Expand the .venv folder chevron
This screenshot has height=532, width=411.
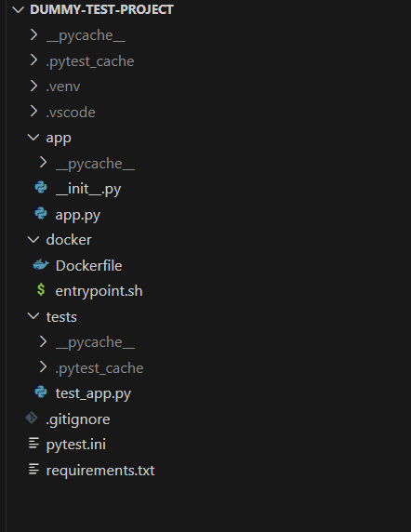click(x=33, y=86)
